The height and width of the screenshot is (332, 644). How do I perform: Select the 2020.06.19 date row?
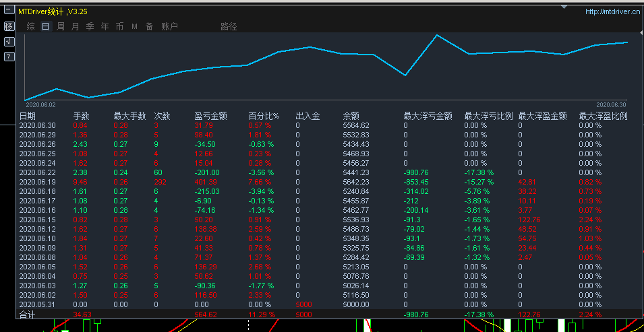pos(37,182)
